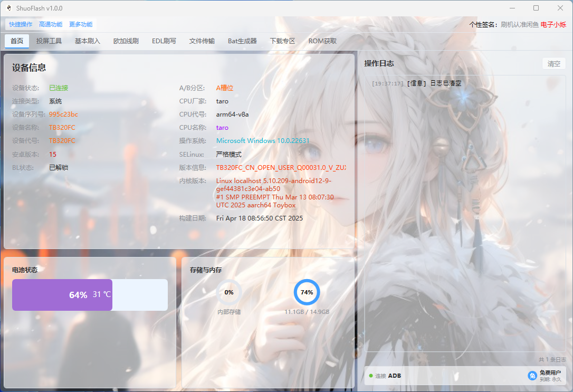Go to the 文件传输 tab
Viewport: 573px width, 392px height.
(202, 41)
